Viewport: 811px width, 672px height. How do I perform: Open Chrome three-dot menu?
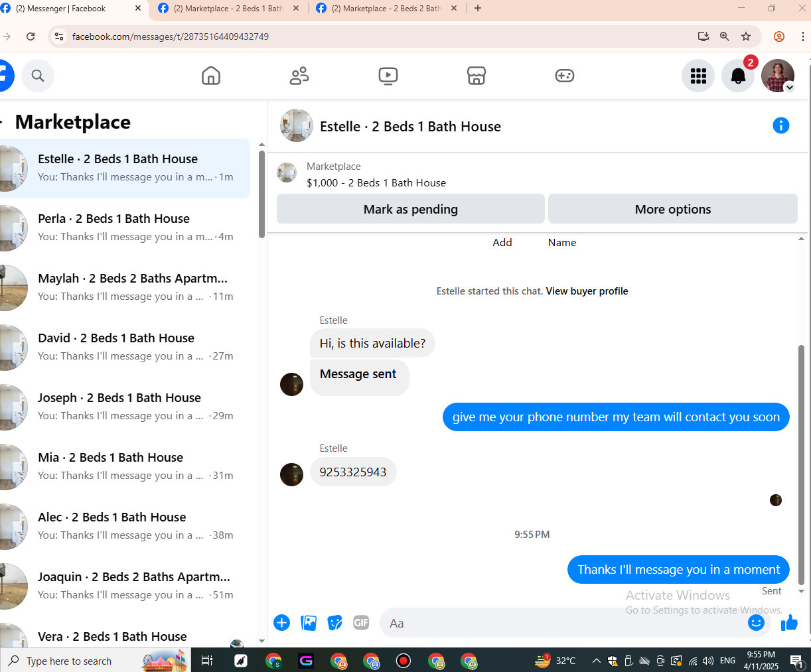[x=802, y=36]
